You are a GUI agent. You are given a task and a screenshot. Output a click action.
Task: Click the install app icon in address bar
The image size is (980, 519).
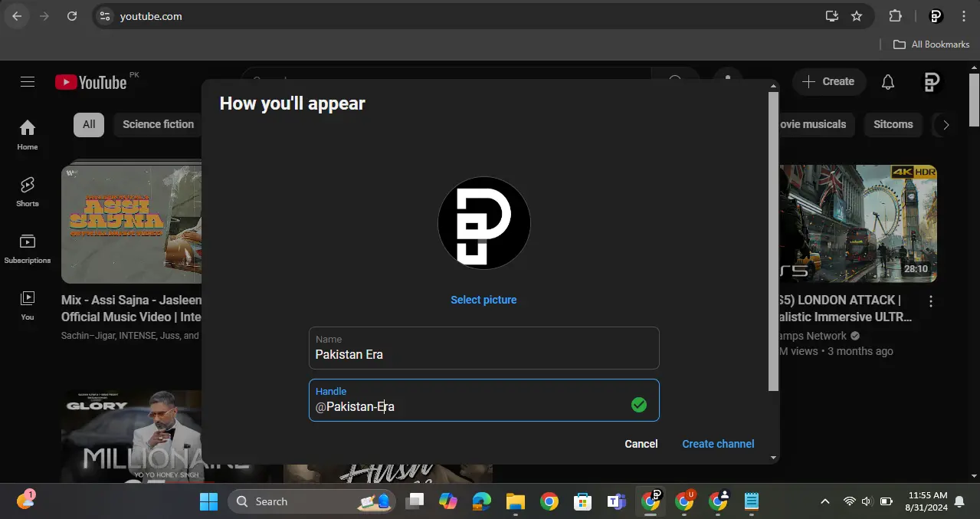831,16
